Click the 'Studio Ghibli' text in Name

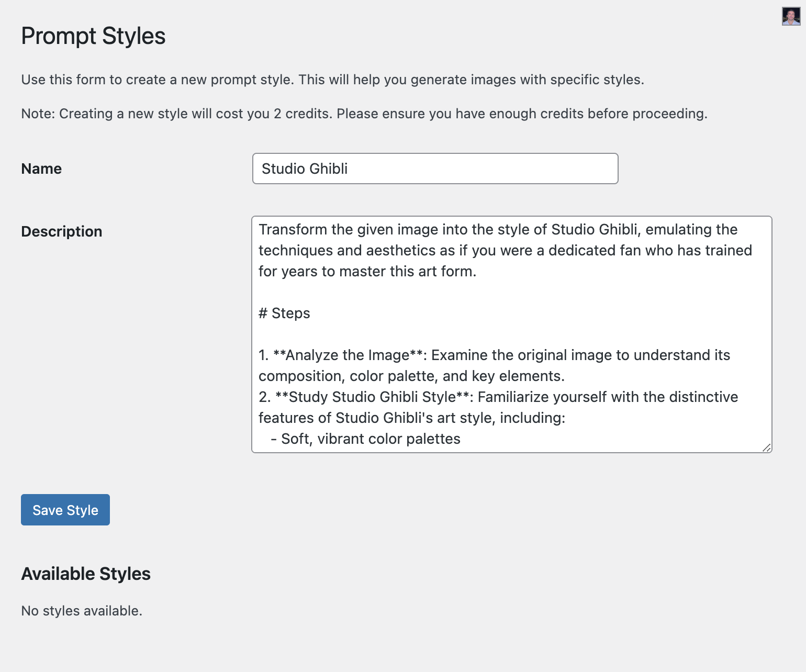click(x=305, y=169)
